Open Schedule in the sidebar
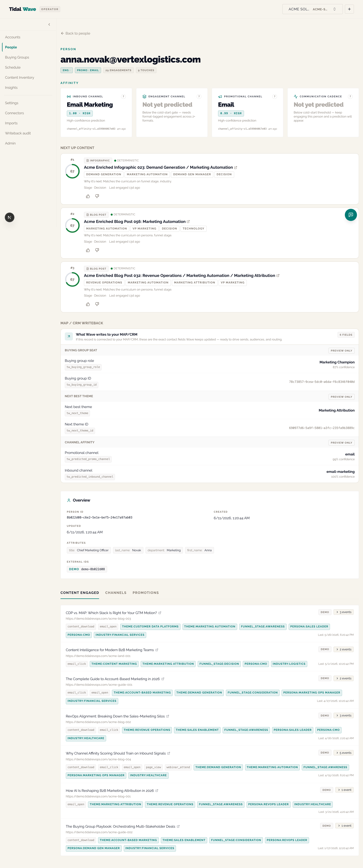The image size is (363, 868). [13, 67]
